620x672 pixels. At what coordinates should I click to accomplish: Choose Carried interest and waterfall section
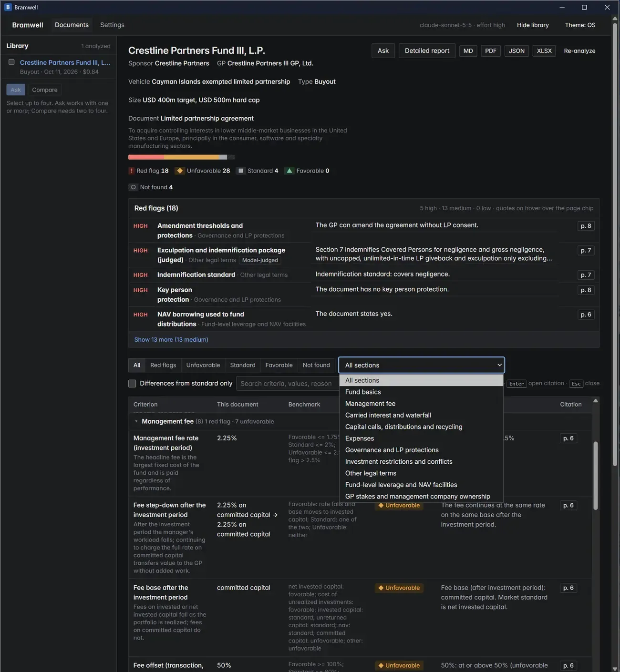point(422,415)
